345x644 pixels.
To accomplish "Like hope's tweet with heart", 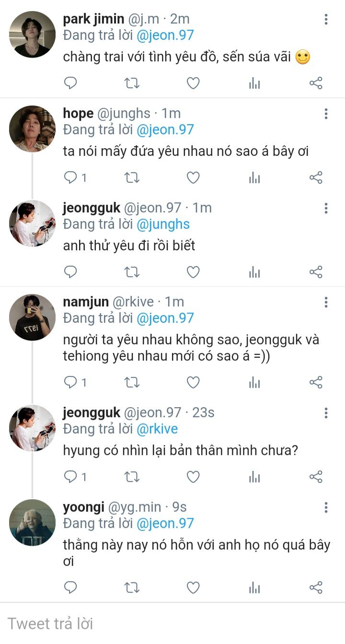I will pos(193,178).
